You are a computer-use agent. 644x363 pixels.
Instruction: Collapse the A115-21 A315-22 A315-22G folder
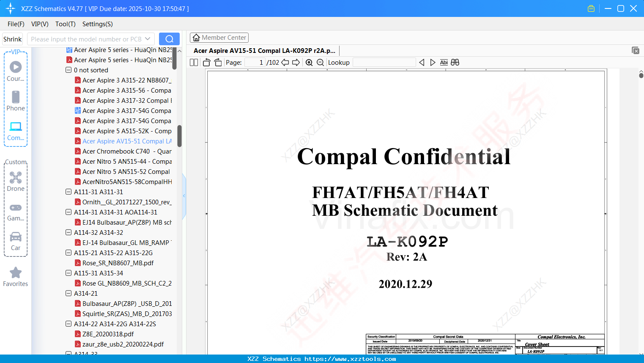coord(69,253)
